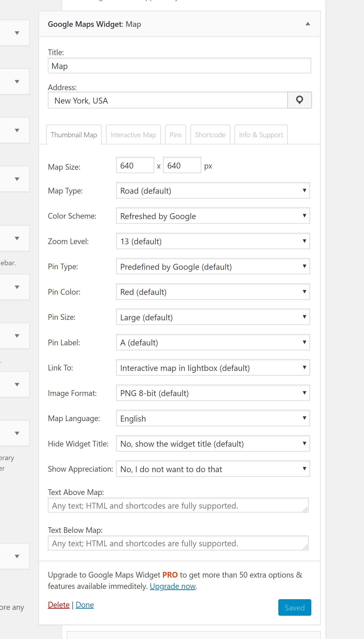Open the Pin Type dropdown
The width and height of the screenshot is (364, 639).
coord(213,266)
